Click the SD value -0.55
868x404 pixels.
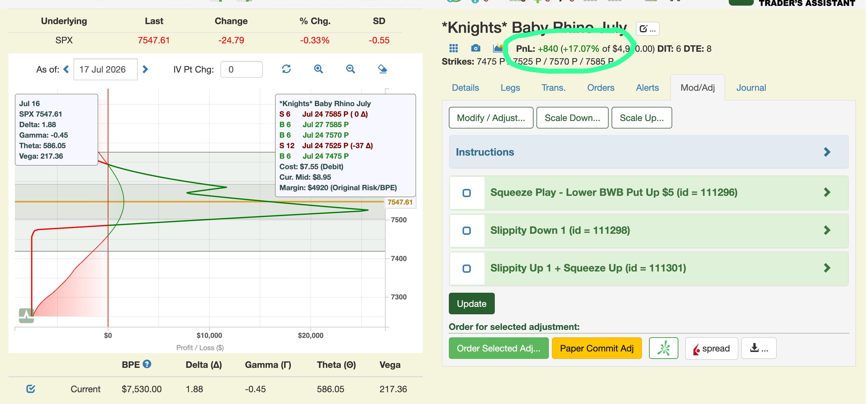pos(379,41)
